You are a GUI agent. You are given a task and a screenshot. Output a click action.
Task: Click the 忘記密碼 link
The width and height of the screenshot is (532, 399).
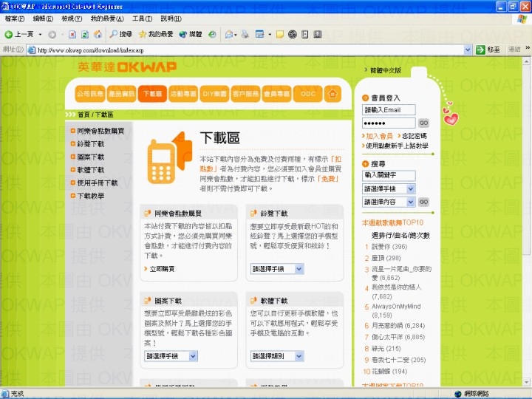[414, 136]
